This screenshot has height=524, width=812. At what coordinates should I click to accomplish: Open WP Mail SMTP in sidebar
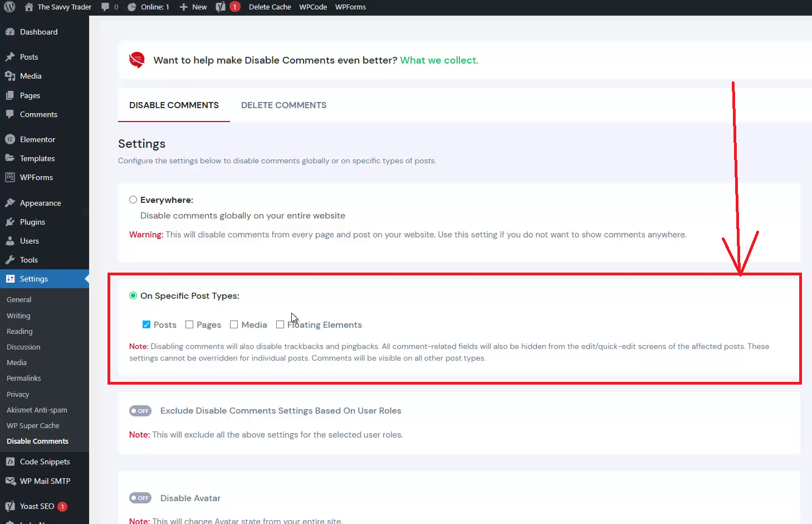pos(45,481)
